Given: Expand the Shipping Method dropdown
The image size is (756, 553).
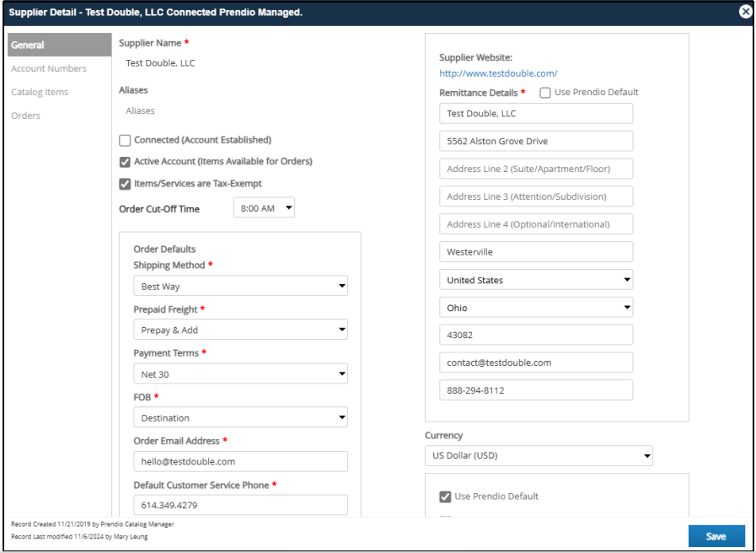Looking at the screenshot, I should [x=240, y=286].
